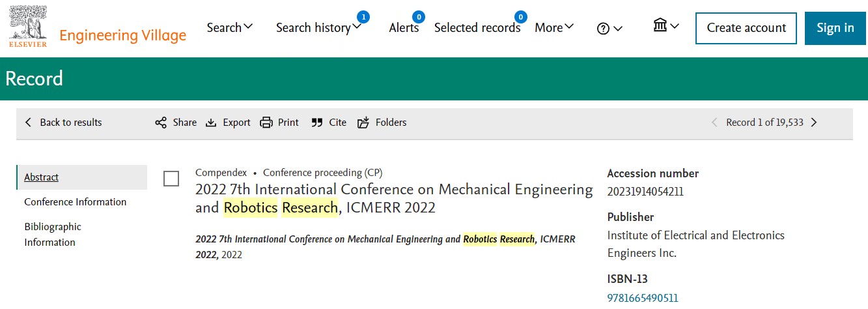Click the Create account button

[746, 28]
